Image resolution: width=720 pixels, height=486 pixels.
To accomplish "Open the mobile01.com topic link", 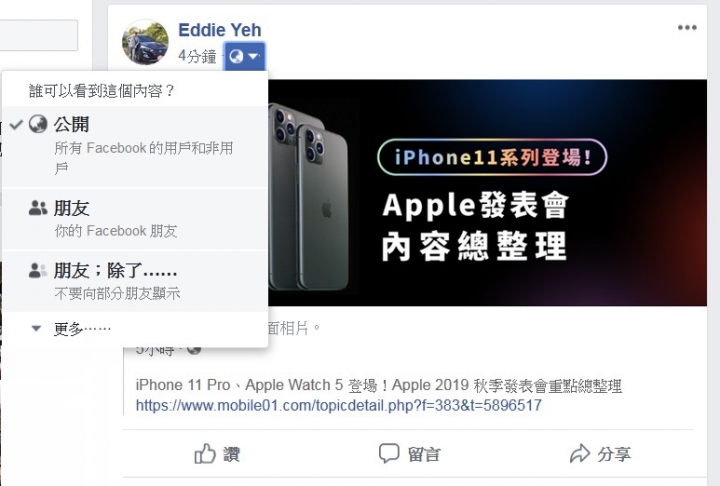I will pyautogui.click(x=338, y=405).
